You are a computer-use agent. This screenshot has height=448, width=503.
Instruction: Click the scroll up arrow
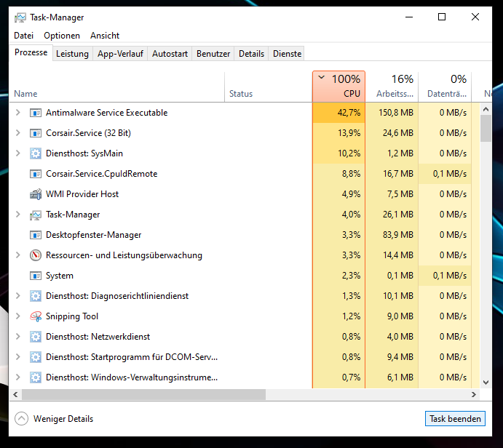tap(486, 109)
